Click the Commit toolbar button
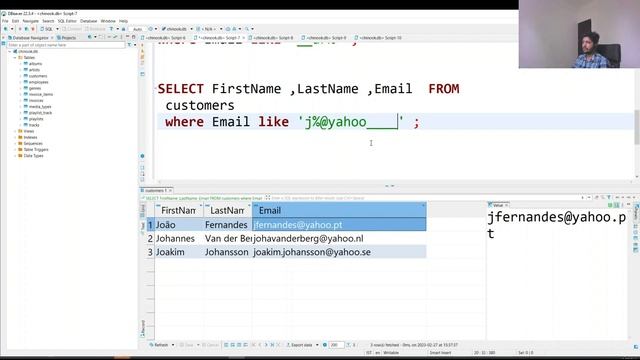This screenshot has height=360, width=640. click(72, 29)
